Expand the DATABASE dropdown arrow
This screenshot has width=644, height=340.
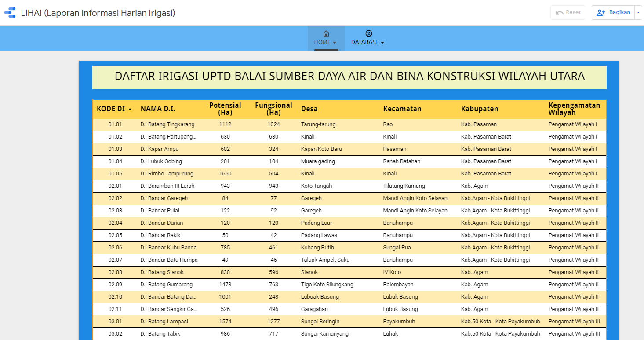pos(382,42)
